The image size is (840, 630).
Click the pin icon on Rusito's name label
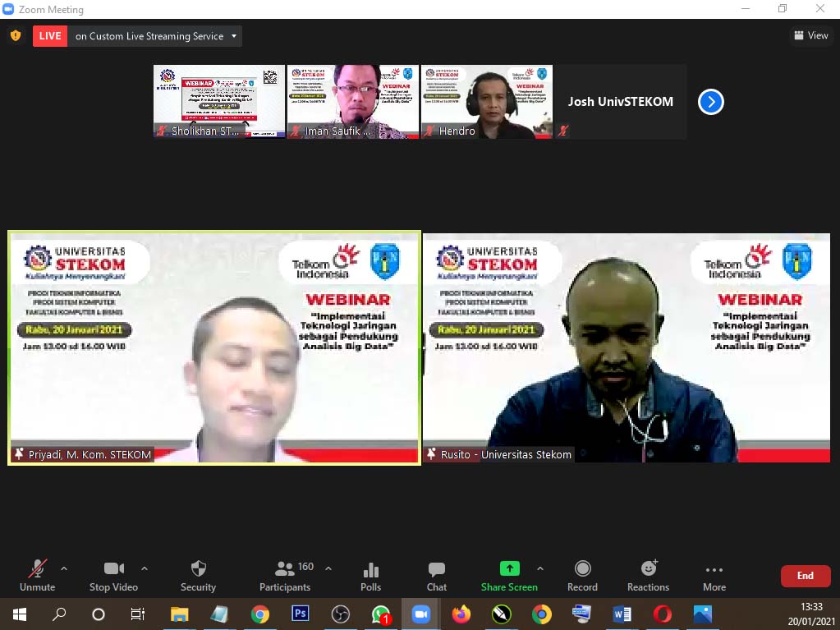click(x=431, y=454)
